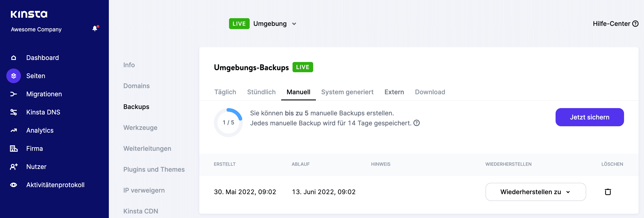
Task: Open the Dashboard from the sidebar
Action: click(42, 58)
